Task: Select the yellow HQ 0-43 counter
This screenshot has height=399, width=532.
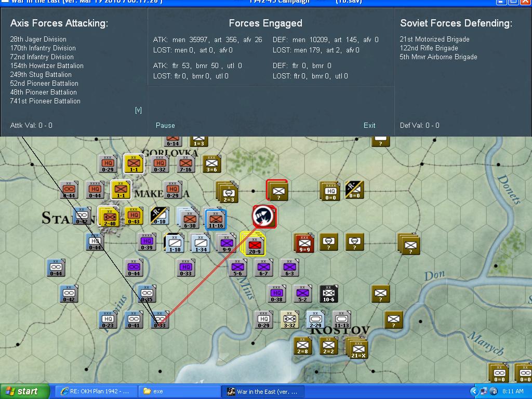Action: [x=134, y=216]
